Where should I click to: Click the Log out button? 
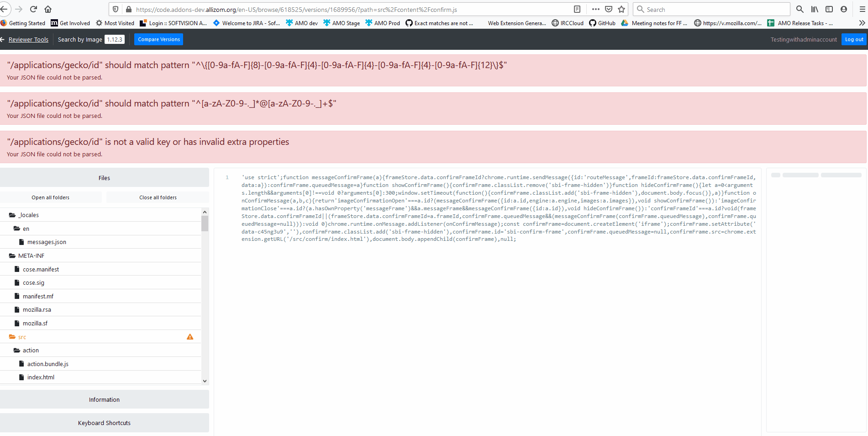coord(854,39)
